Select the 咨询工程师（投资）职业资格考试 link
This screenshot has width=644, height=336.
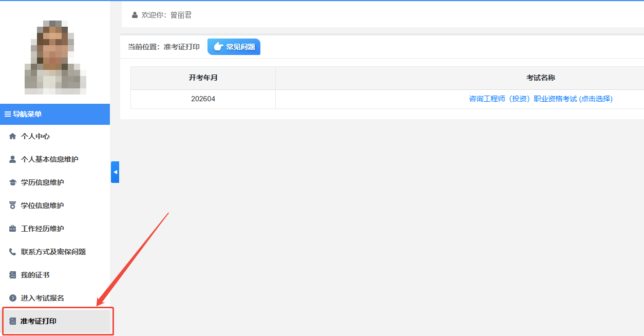[x=540, y=99]
